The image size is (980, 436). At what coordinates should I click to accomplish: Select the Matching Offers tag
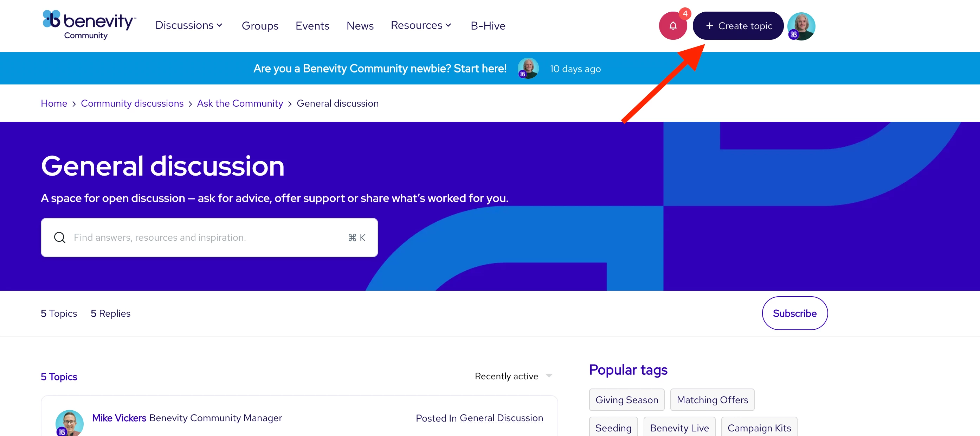pos(712,400)
